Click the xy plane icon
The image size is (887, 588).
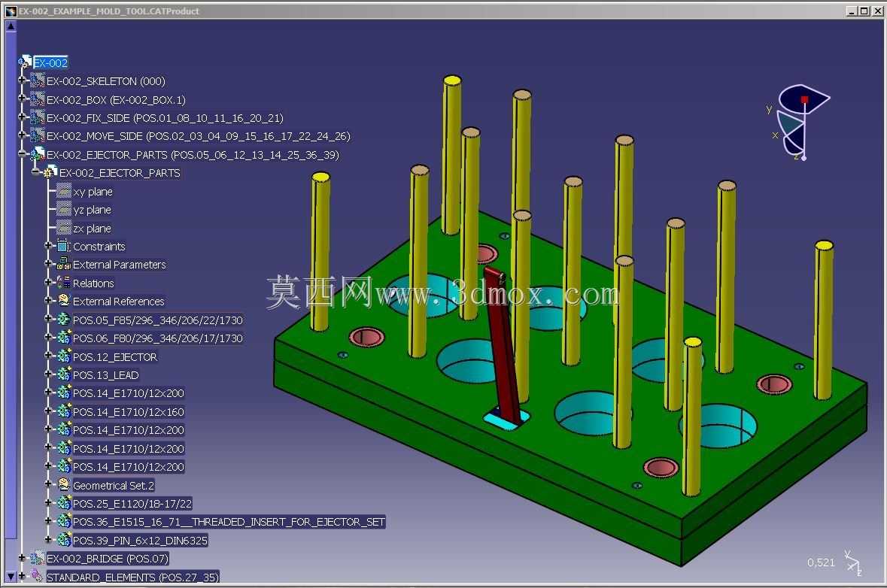point(64,191)
